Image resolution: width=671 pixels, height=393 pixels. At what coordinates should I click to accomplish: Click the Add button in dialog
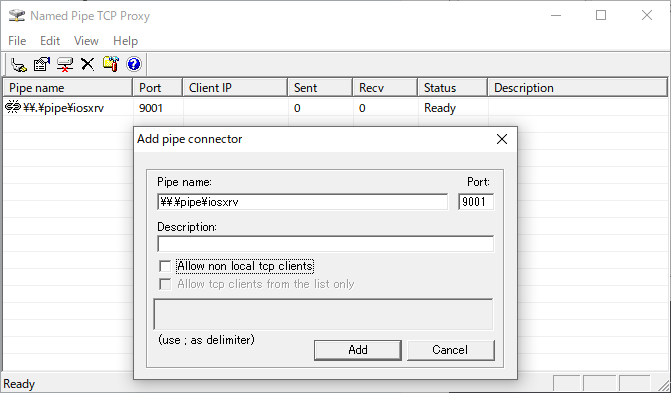tap(358, 350)
